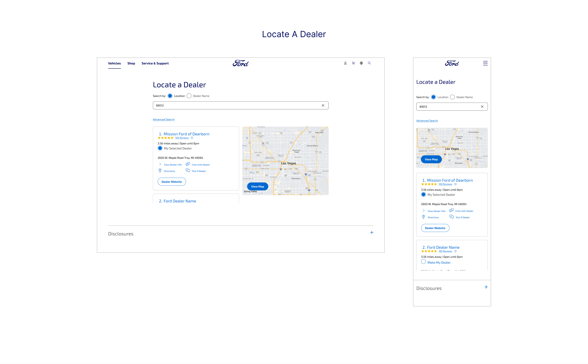Screen dimensions: 588x364
Task: Clear the desktop search field with X
Action: 323,105
